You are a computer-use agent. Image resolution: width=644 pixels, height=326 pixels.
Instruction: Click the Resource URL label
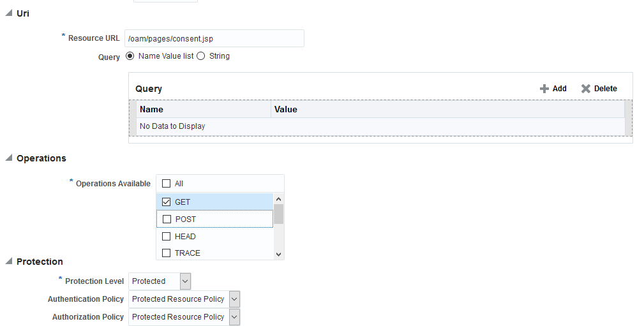click(x=94, y=38)
